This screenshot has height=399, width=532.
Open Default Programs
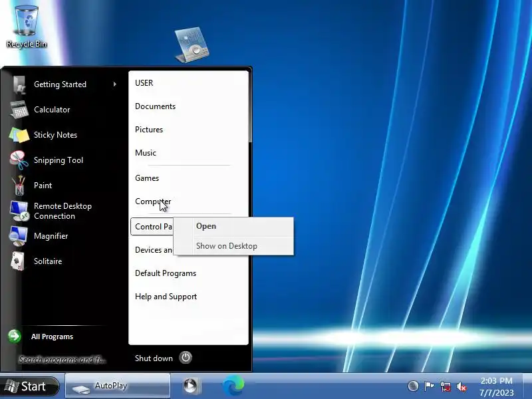click(165, 273)
